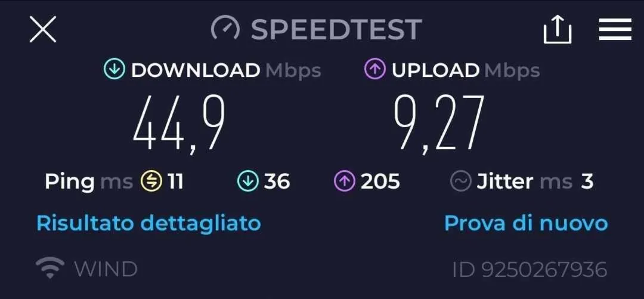Tap the result ID 9250267936
This screenshot has height=299, width=644.
click(x=530, y=270)
